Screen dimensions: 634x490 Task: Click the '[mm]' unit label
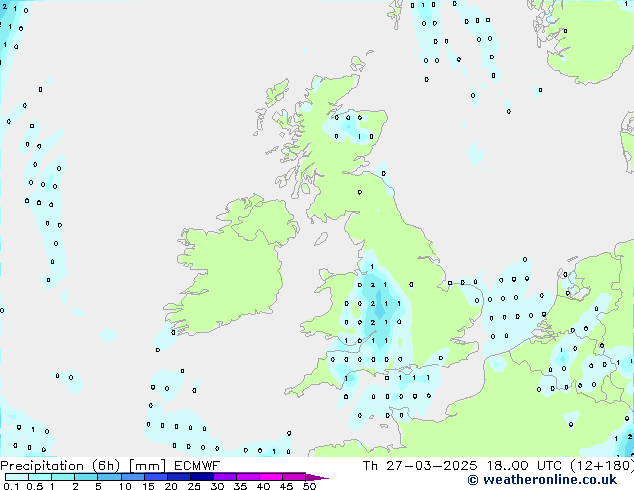pyautogui.click(x=147, y=466)
